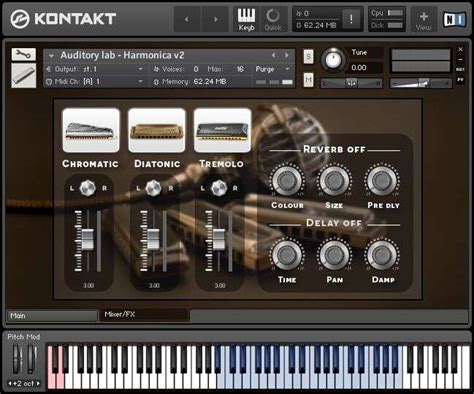The width and height of the screenshot is (474, 394).
Task: Select the Diatonic harmonica thumbnail
Action: (x=157, y=130)
